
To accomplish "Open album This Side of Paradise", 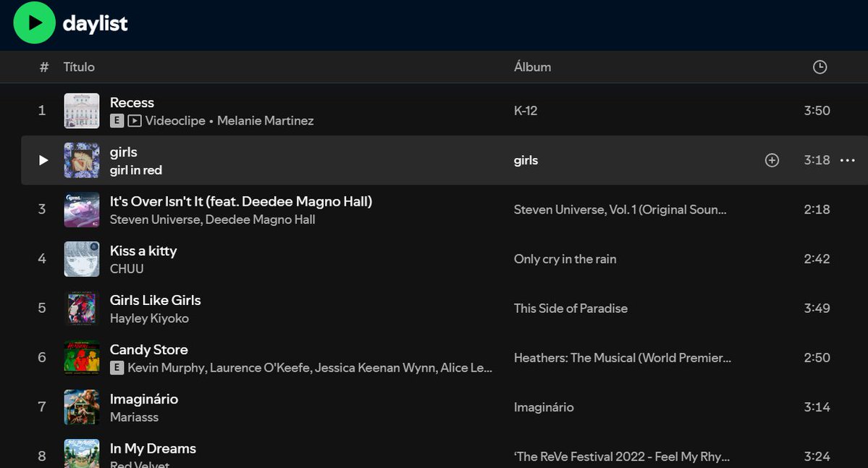I will coord(570,308).
